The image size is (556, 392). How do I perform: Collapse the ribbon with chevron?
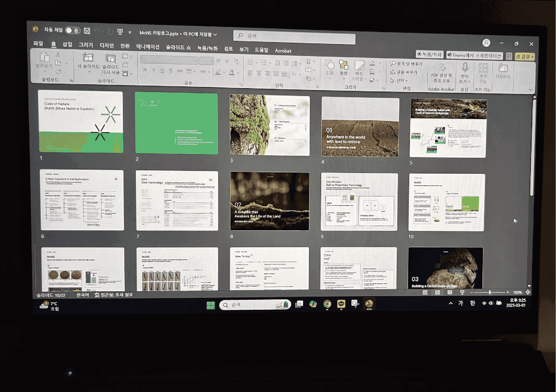[x=530, y=90]
